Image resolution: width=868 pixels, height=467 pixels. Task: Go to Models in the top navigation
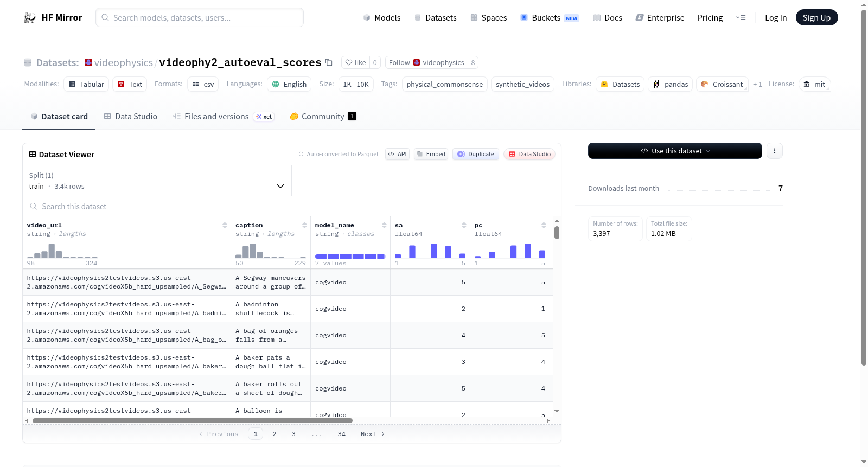382,18
